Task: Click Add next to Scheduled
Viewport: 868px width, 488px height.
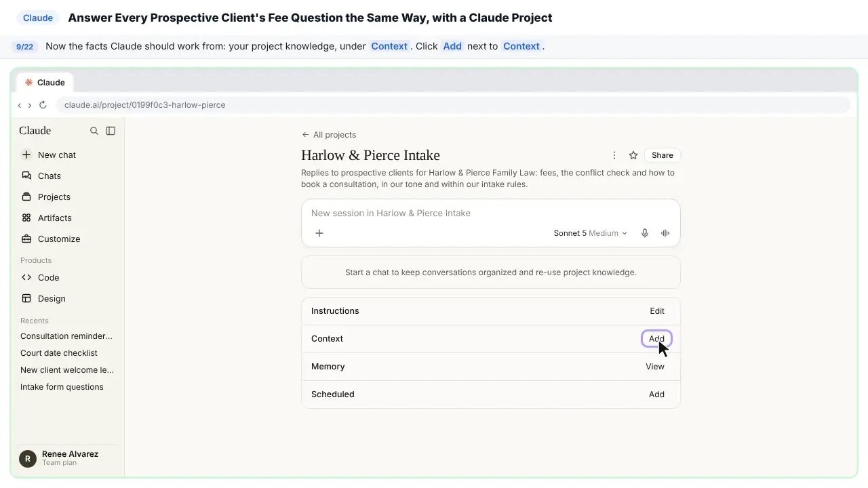Action: (x=656, y=394)
